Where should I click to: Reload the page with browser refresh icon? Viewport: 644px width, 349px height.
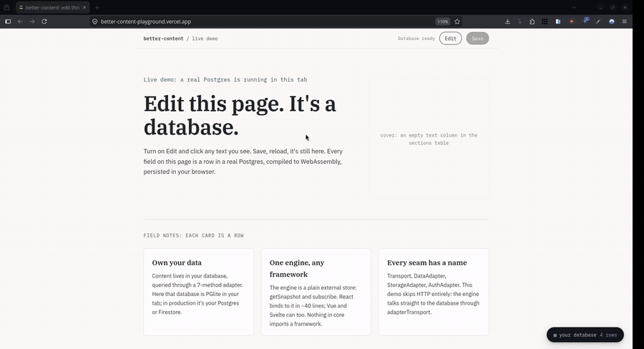coord(44,21)
